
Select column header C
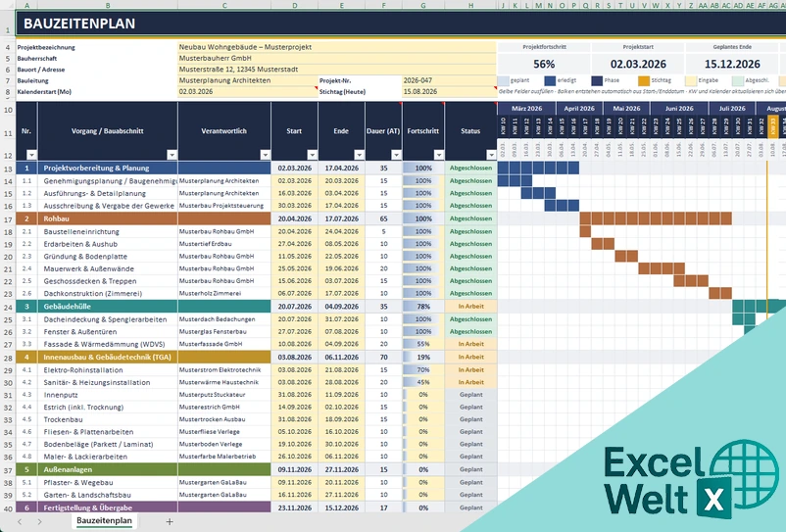(x=224, y=5)
